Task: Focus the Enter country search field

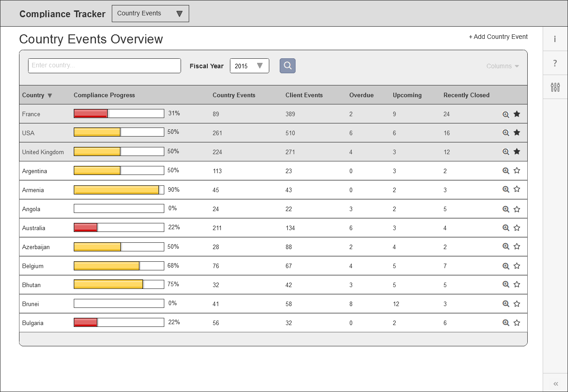Action: pos(105,66)
